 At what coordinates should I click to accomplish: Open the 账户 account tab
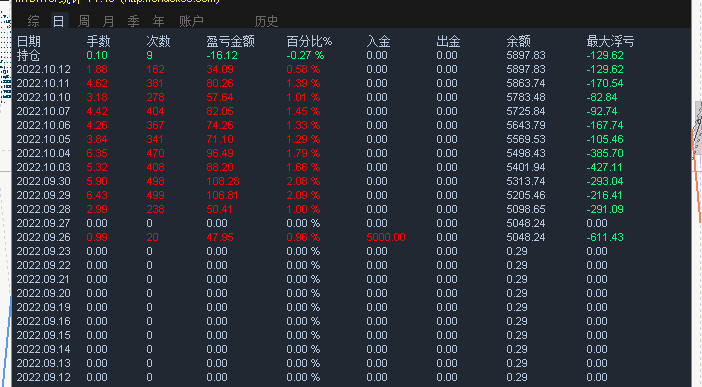[x=191, y=21]
